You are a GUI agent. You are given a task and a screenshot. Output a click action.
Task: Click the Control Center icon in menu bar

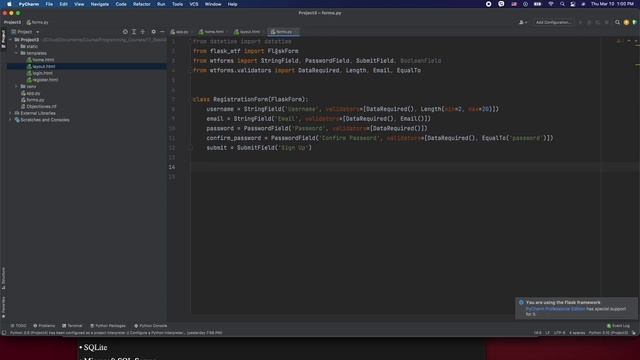(573, 4)
